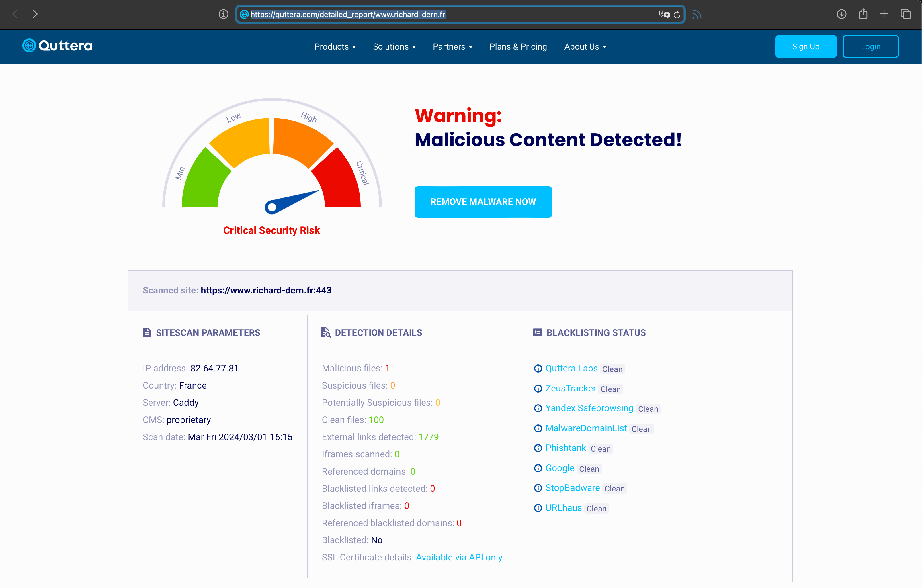This screenshot has height=588, width=922.
Task: Expand the Solutions dropdown menu
Action: click(394, 47)
